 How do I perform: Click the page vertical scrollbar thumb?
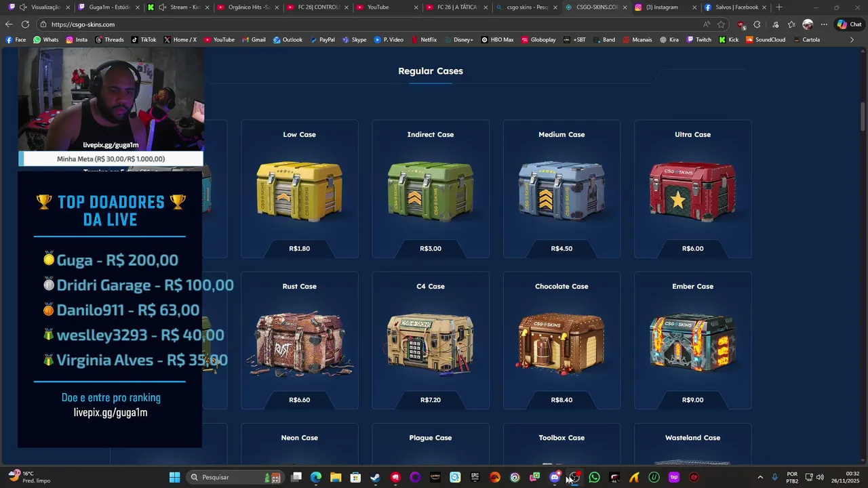[863, 117]
